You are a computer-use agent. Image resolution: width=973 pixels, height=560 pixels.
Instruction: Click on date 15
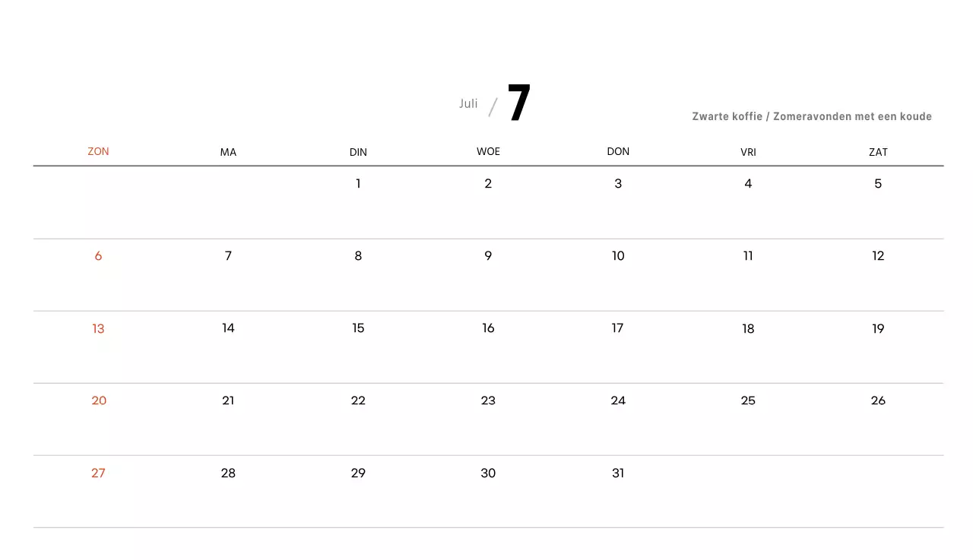click(358, 328)
